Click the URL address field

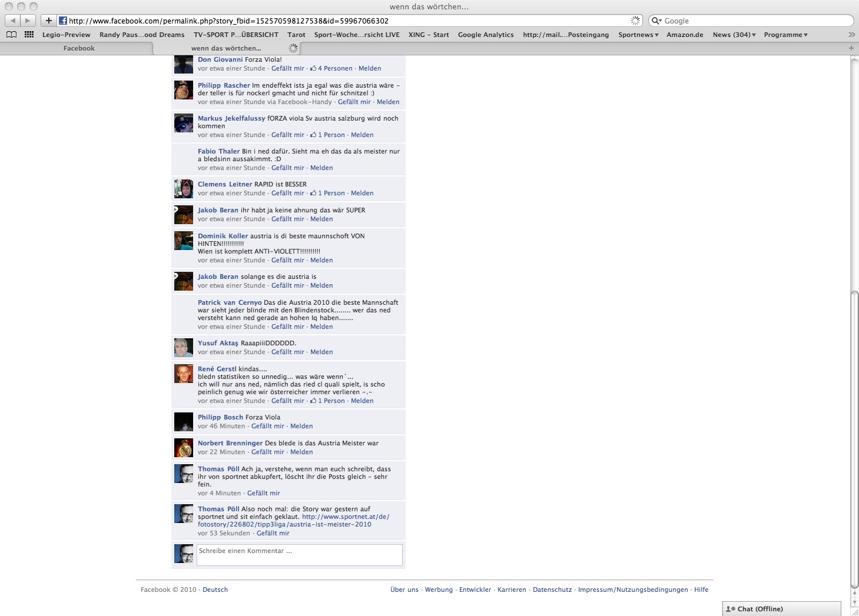pyautogui.click(x=341, y=21)
